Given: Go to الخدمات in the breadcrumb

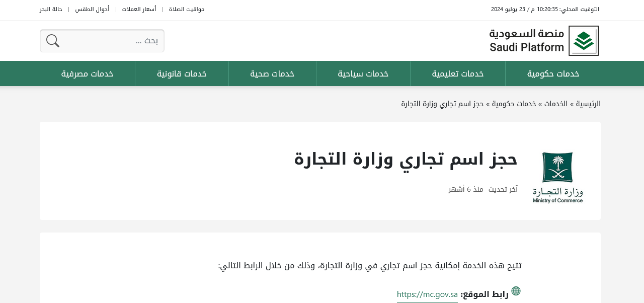Looking at the screenshot, I should pyautogui.click(x=555, y=104).
